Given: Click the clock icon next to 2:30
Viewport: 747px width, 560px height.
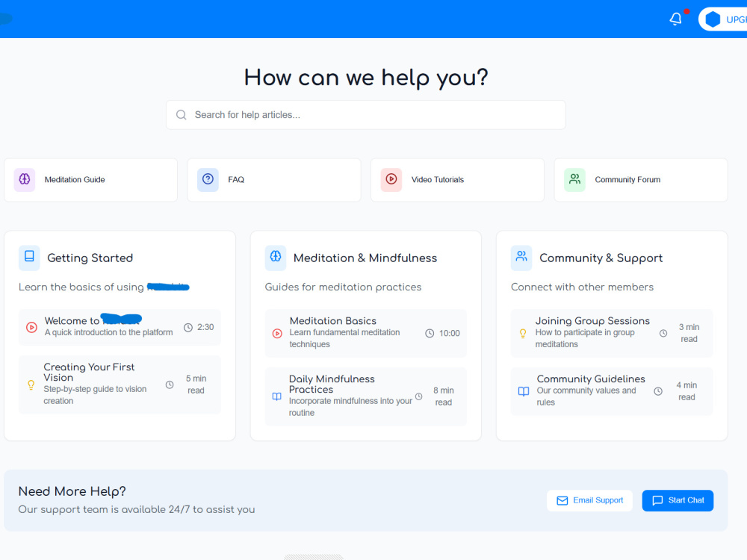Looking at the screenshot, I should click(188, 327).
